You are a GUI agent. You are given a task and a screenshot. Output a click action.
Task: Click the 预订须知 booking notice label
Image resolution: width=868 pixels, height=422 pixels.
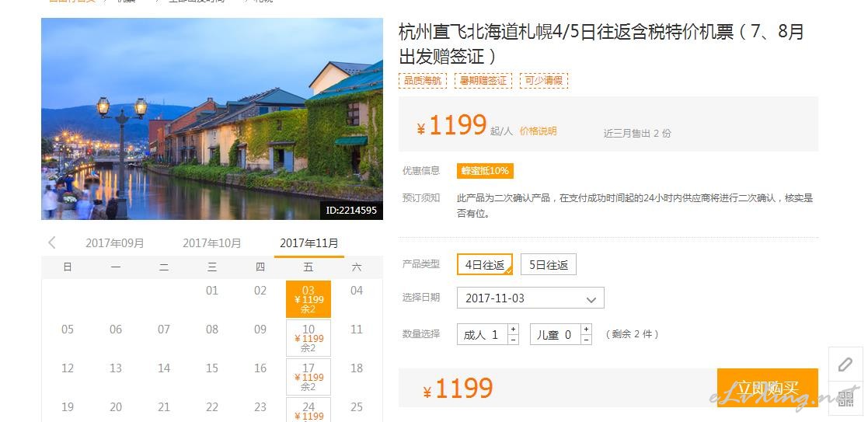point(421,197)
